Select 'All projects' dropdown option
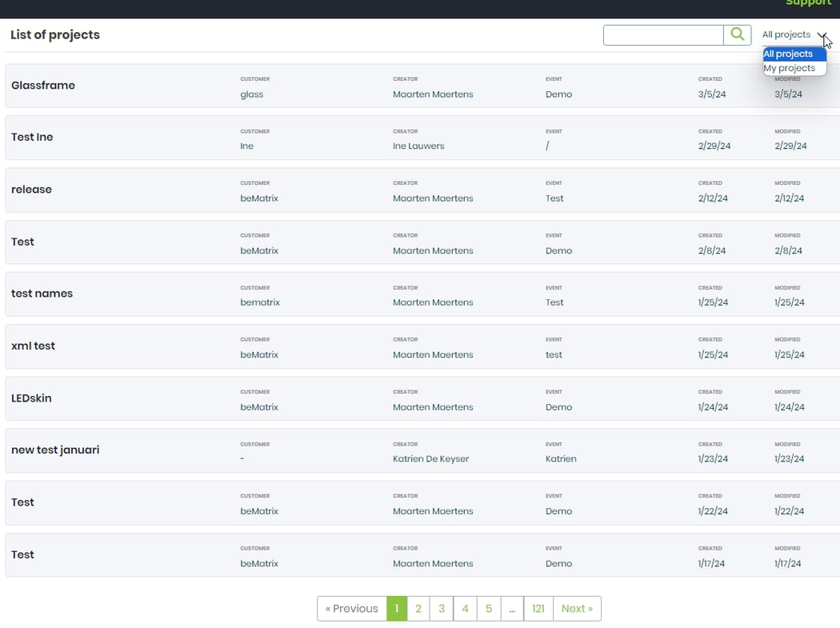Image resolution: width=840 pixels, height=628 pixels. (794, 54)
